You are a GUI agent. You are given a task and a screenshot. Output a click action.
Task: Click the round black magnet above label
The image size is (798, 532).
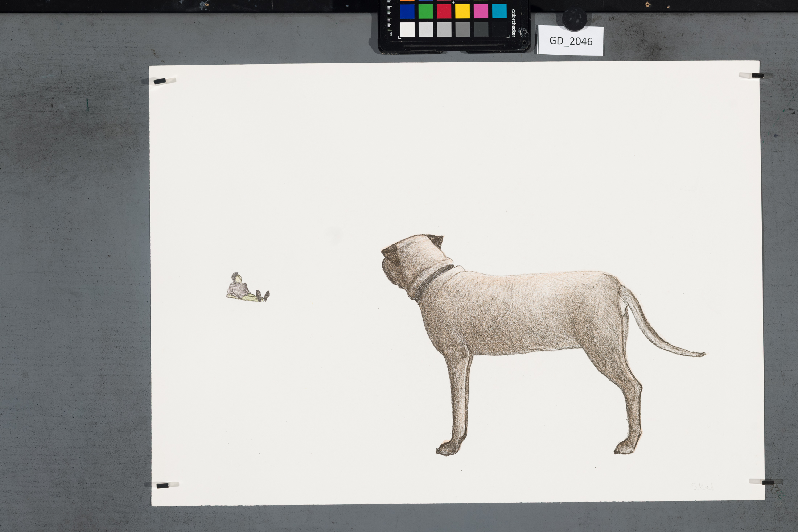(x=574, y=20)
